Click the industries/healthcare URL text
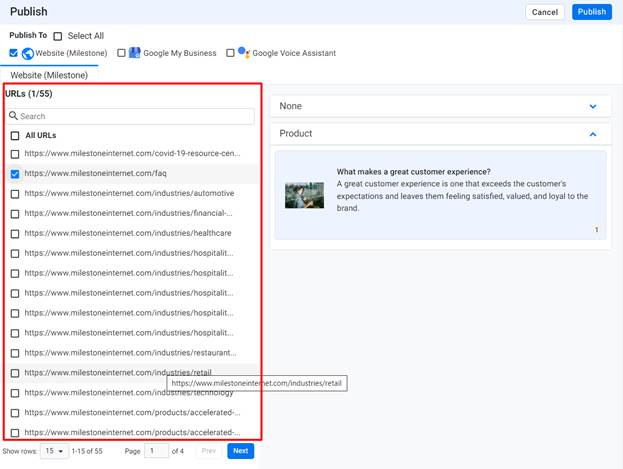The image size is (623, 469). [128, 233]
